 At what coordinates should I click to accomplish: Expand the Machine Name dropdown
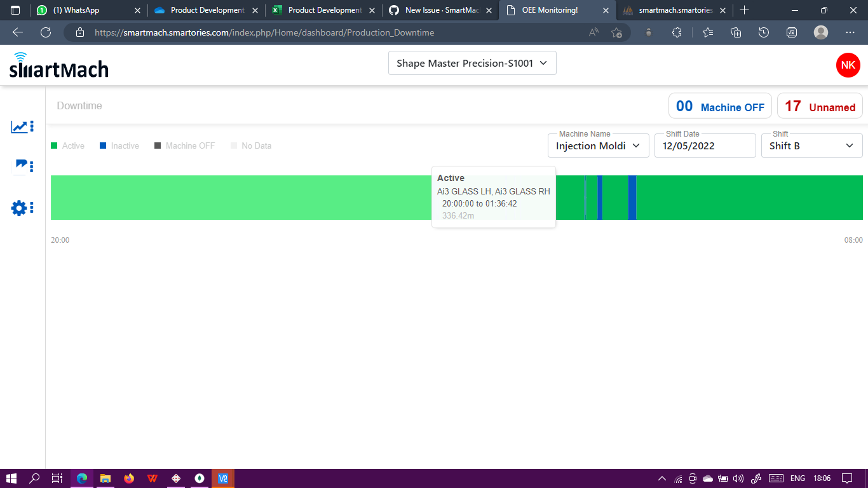[x=597, y=146]
